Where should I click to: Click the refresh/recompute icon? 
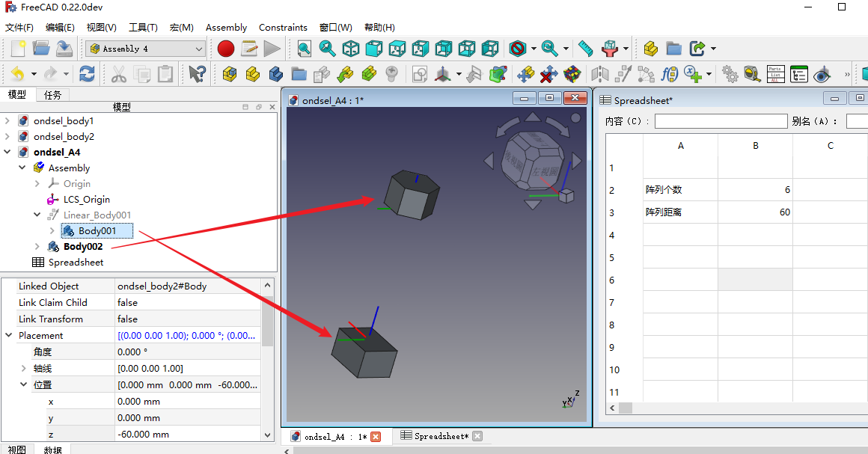[x=87, y=74]
